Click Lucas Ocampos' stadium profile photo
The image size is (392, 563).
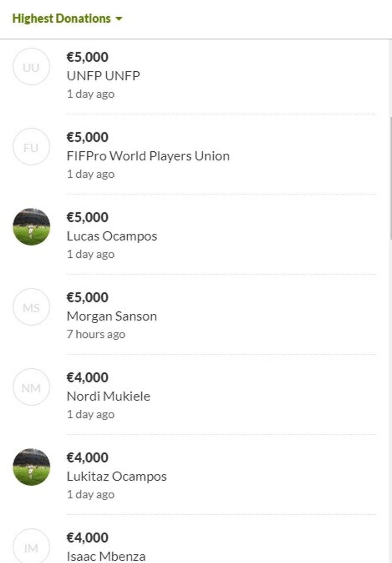pos(31,227)
